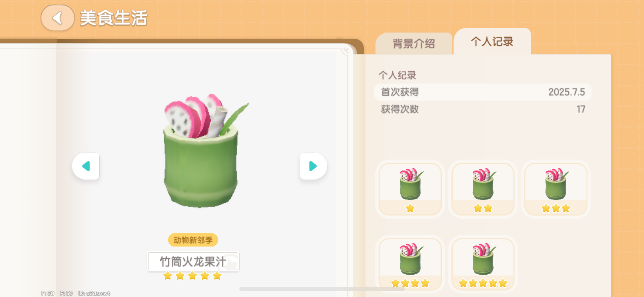Viewport: 644px width, 297px height.
Task: Select the two-star bamboo juice thumbnail
Action: (483, 189)
